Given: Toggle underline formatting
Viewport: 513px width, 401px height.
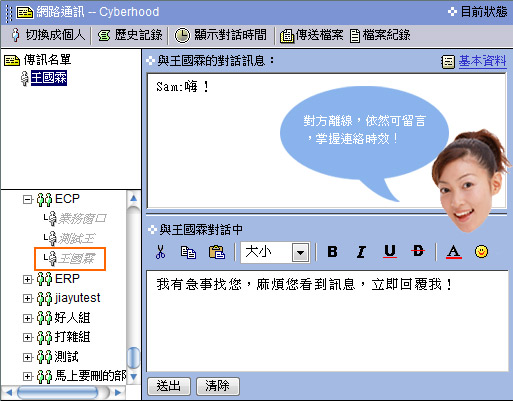Looking at the screenshot, I should click(x=390, y=252).
